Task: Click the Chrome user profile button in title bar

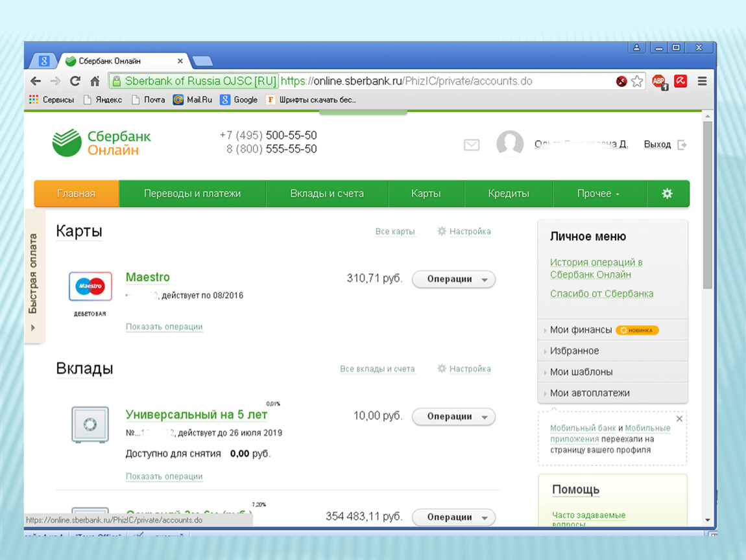Action: (x=636, y=47)
